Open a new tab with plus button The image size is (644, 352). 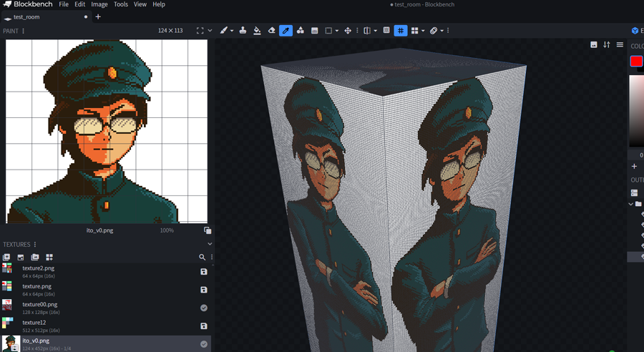(98, 16)
